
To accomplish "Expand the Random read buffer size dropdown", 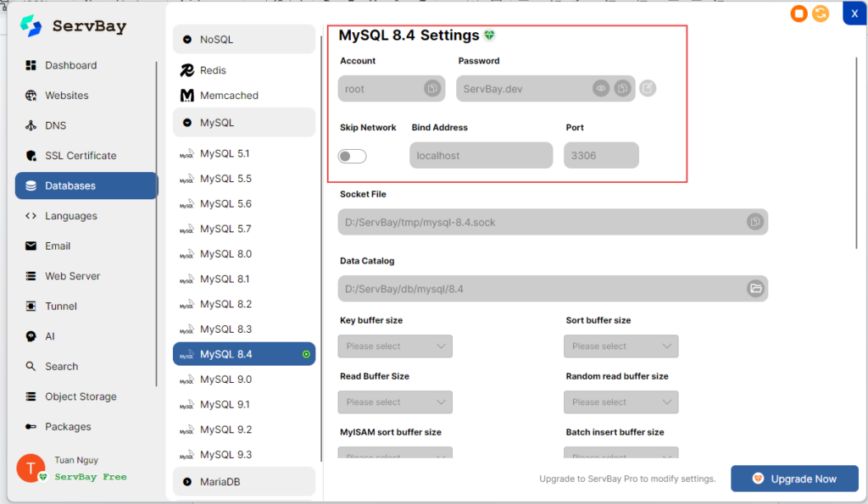I will coord(620,402).
